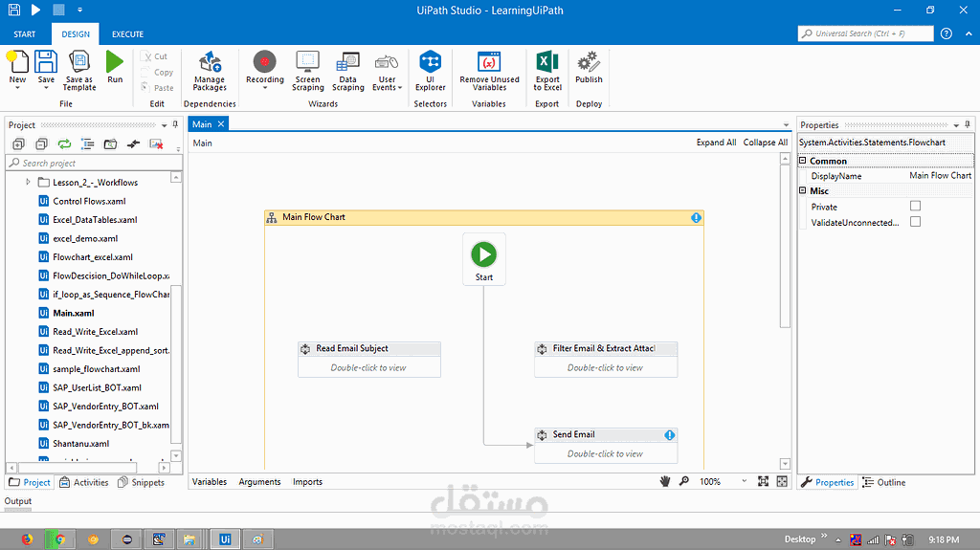The width and height of the screenshot is (980, 550).
Task: Pin the Properties panel
Action: [968, 125]
